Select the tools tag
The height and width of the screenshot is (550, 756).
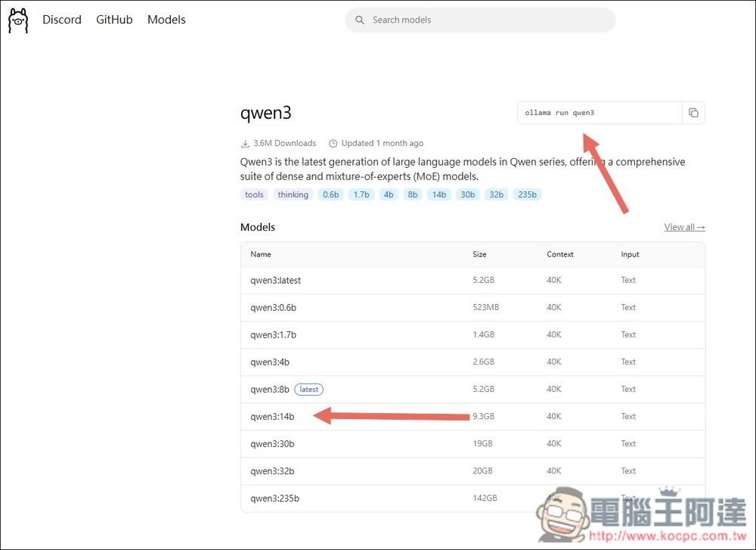(x=254, y=194)
